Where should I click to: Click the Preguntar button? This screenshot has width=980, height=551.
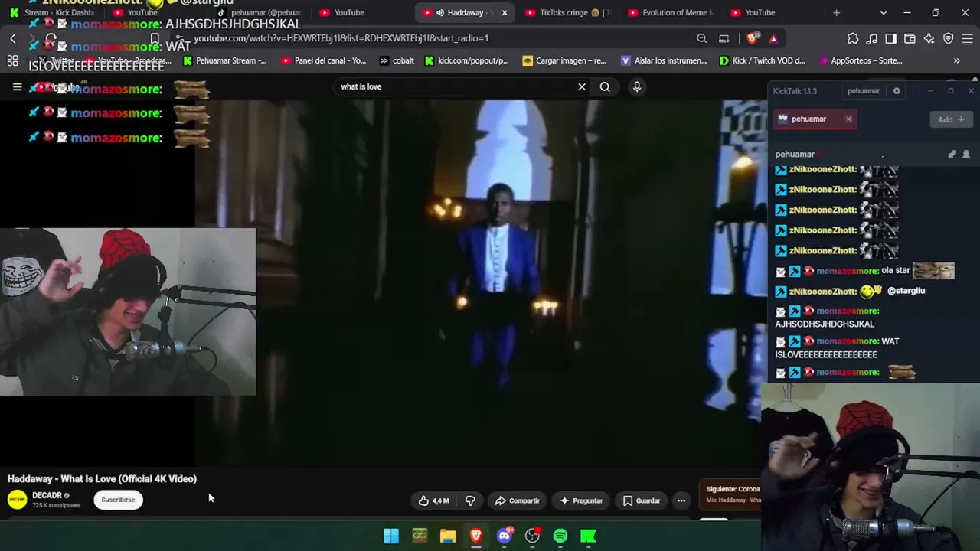pyautogui.click(x=581, y=500)
